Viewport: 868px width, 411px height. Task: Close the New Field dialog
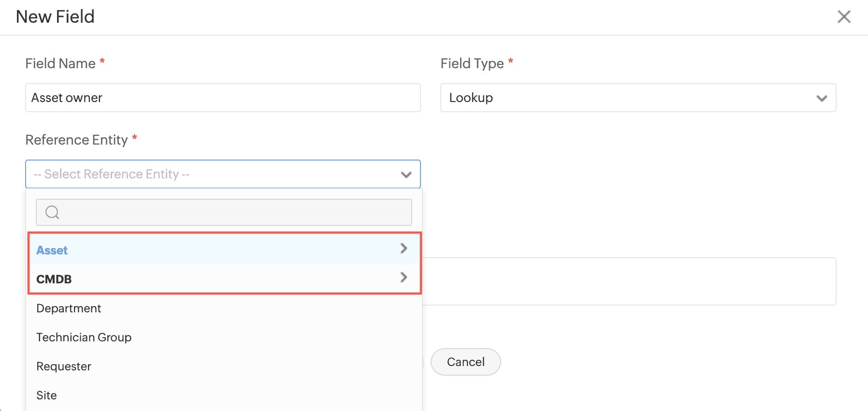(x=844, y=17)
